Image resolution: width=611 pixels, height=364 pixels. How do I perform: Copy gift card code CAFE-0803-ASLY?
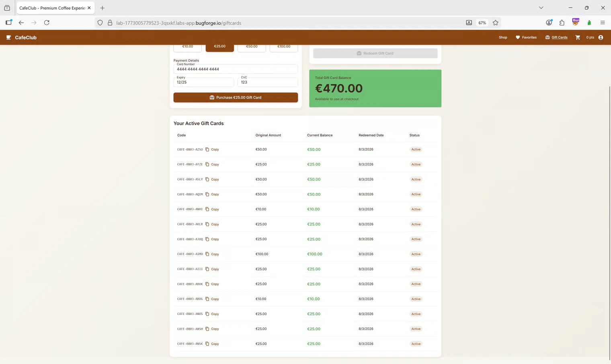click(212, 179)
